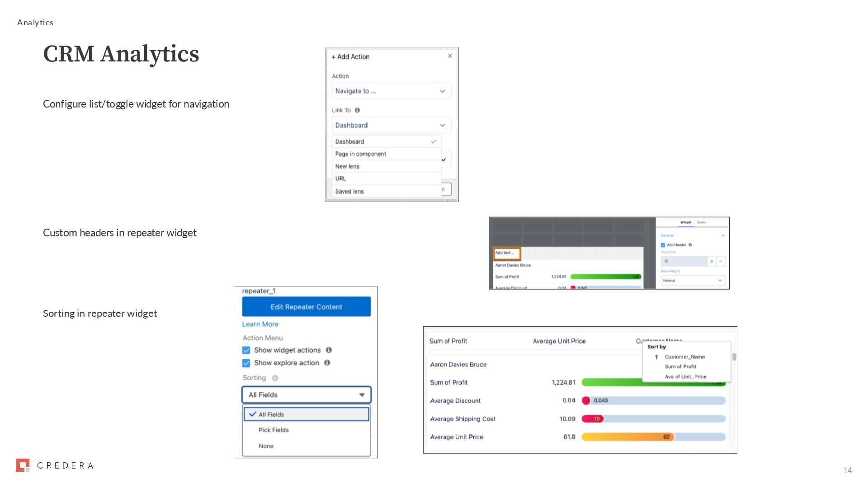Decrease columns with minus button

coord(721,261)
